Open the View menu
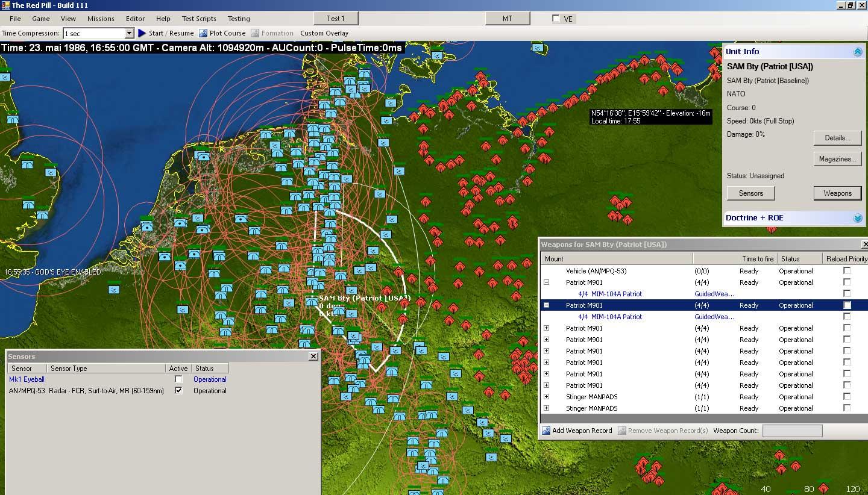Image resolution: width=868 pixels, height=495 pixels. pyautogui.click(x=68, y=19)
